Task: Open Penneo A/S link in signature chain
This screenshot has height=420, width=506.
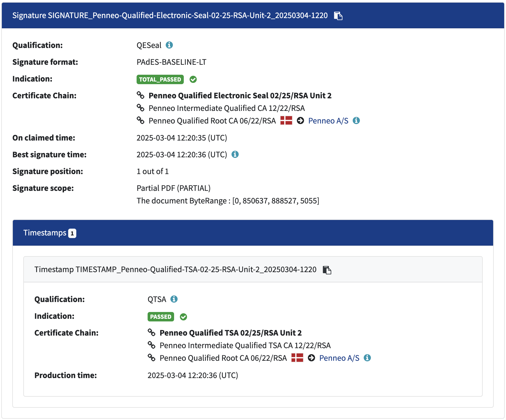Action: [328, 121]
